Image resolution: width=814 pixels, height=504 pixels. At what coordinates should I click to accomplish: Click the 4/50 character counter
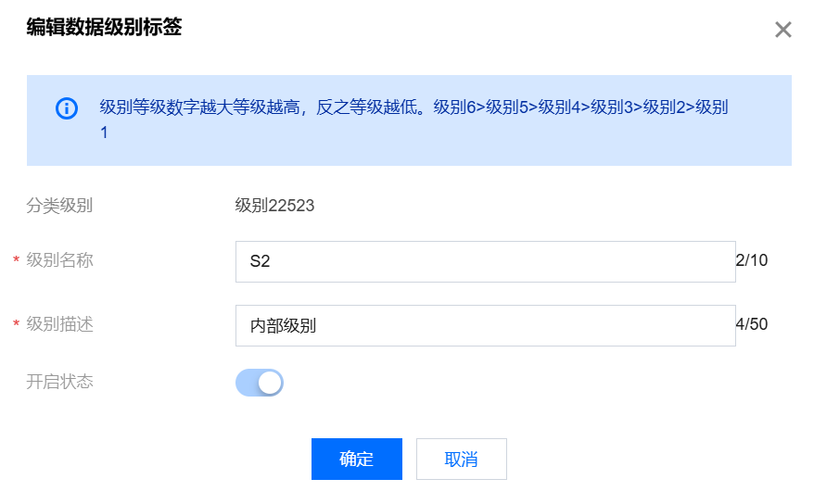[x=752, y=324]
